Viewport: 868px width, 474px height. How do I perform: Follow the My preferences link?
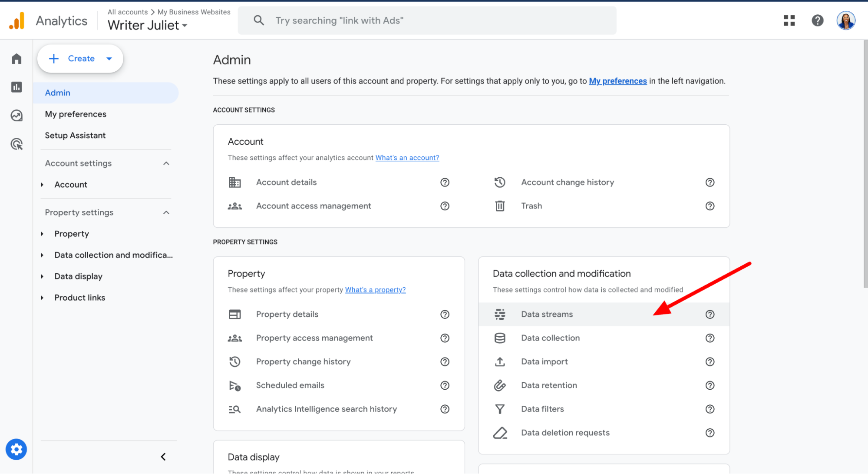coord(617,81)
